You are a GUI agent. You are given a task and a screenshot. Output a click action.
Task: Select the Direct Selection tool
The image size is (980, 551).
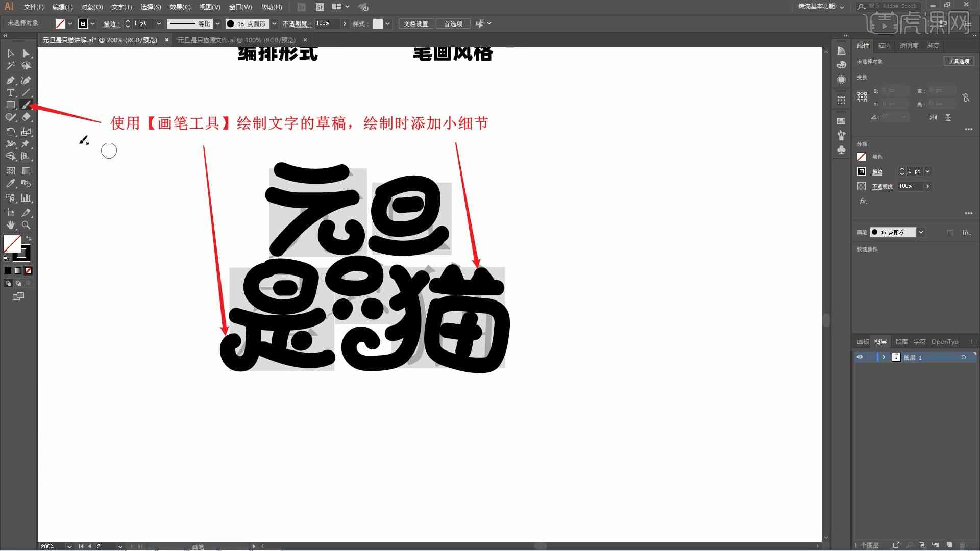tap(26, 53)
